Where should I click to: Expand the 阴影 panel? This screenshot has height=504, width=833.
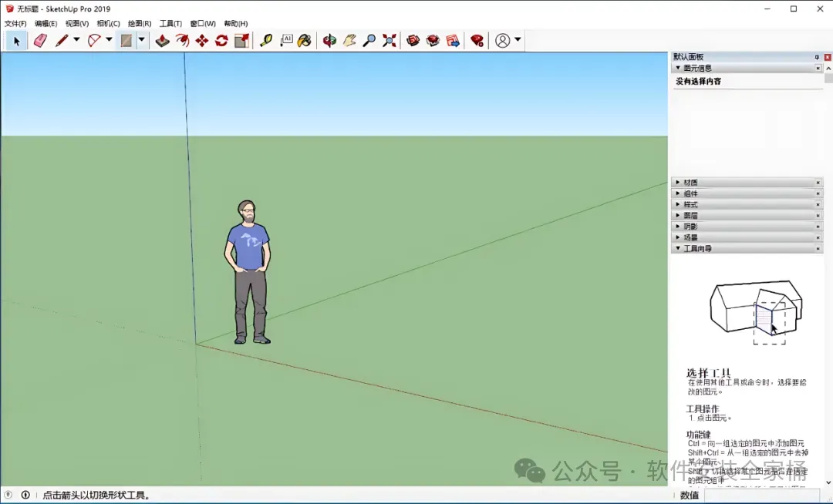678,226
